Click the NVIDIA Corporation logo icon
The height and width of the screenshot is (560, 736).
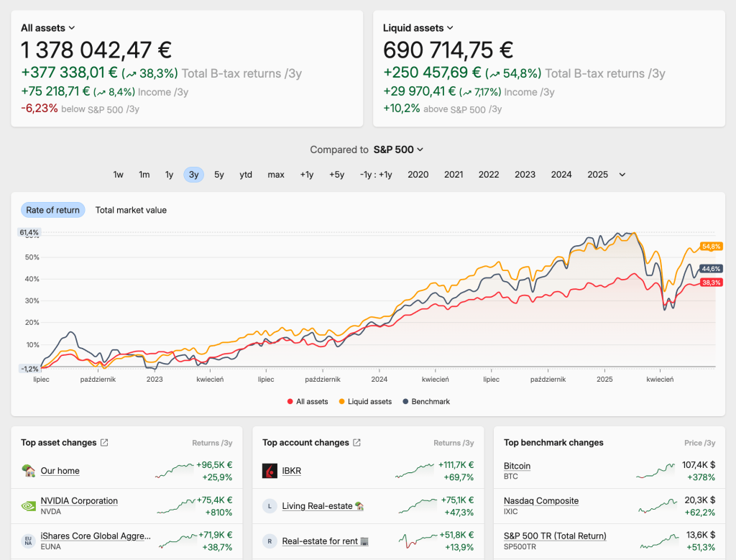tap(29, 505)
